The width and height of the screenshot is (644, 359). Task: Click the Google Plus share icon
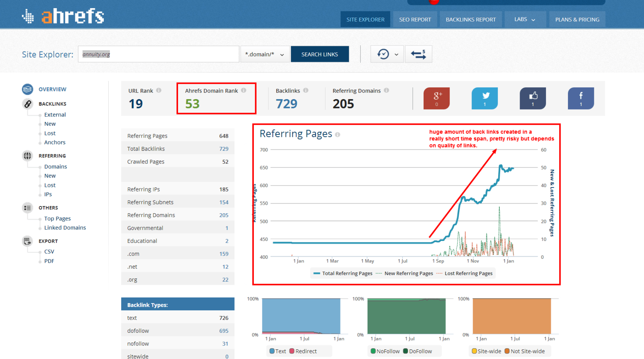pyautogui.click(x=436, y=98)
